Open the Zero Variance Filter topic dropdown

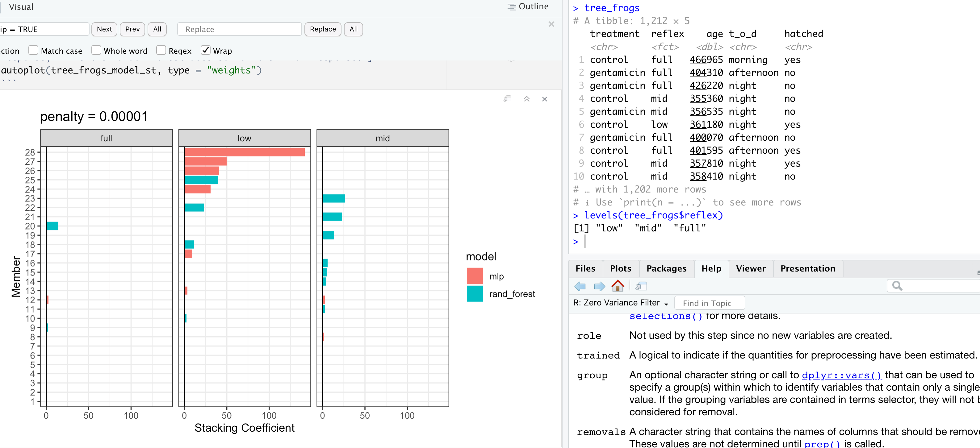[x=621, y=303]
